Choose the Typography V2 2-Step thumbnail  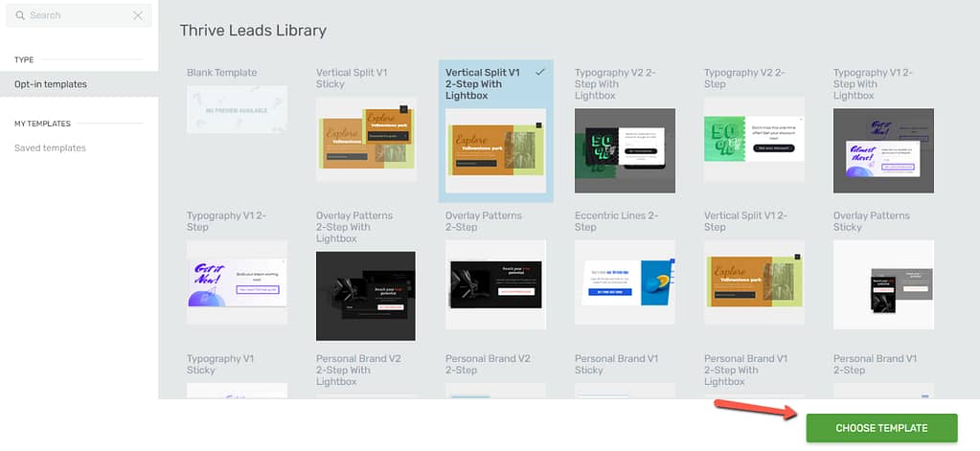(754, 139)
